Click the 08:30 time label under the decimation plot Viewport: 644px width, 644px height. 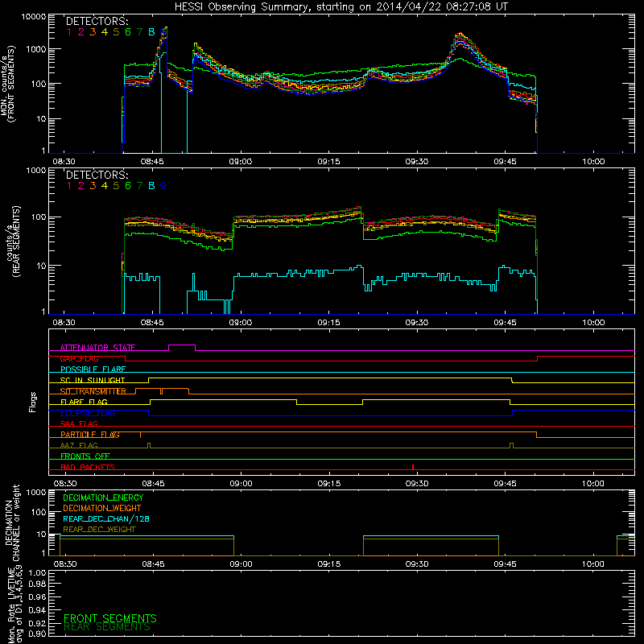pyautogui.click(x=65, y=564)
